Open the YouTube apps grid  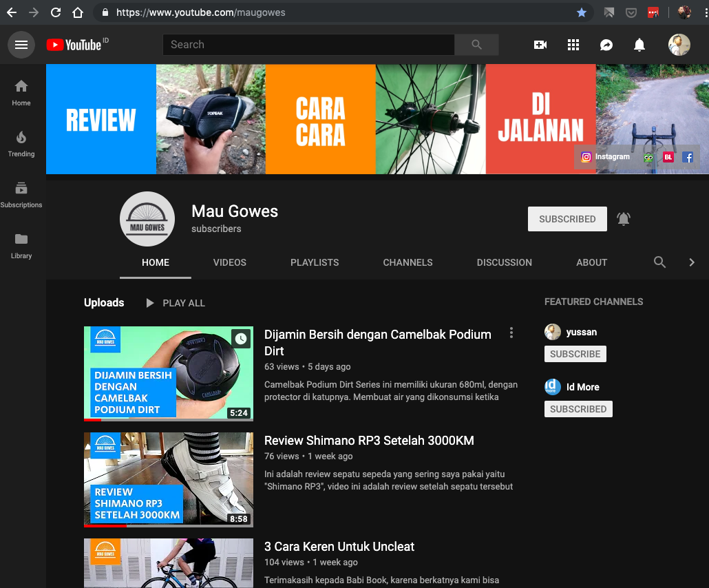pyautogui.click(x=573, y=45)
